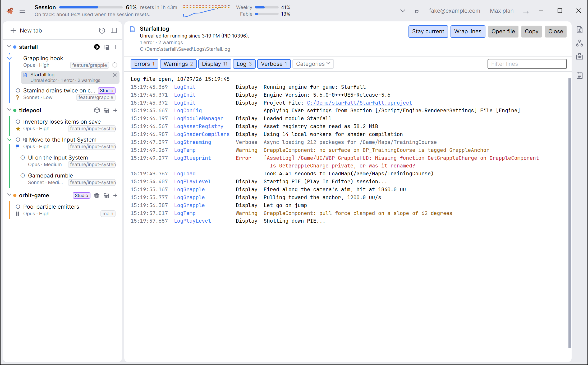The height and width of the screenshot is (365, 588).
Task: Open the hamburger menu
Action: 22,11
